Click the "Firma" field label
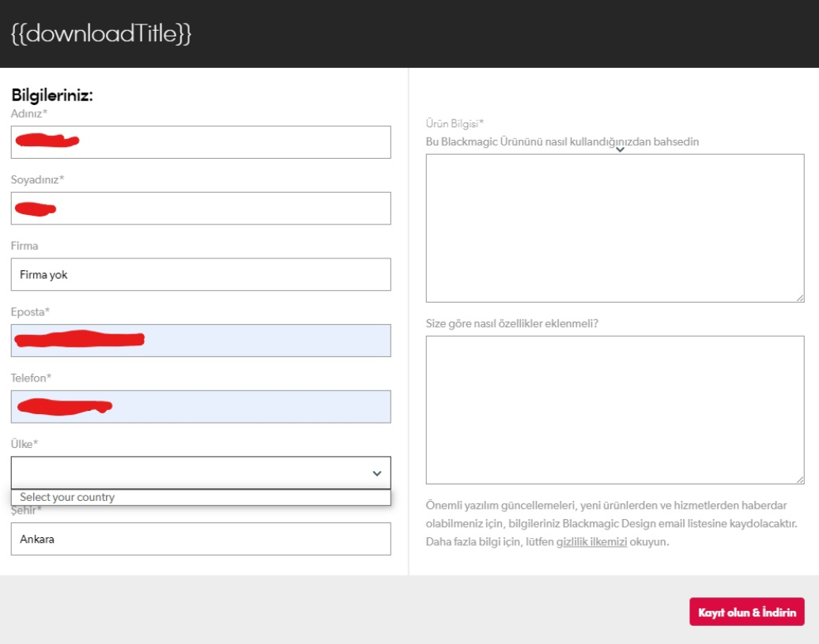The height and width of the screenshot is (644, 819). pyautogui.click(x=25, y=246)
